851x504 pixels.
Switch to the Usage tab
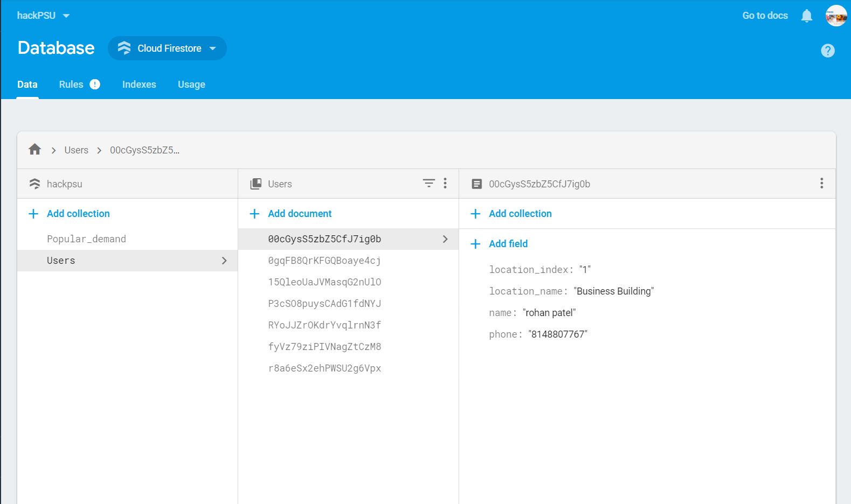point(191,85)
